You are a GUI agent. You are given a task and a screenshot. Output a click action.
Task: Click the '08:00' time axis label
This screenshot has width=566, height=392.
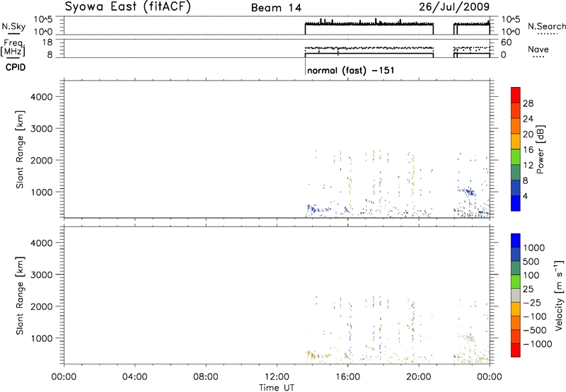click(x=206, y=377)
